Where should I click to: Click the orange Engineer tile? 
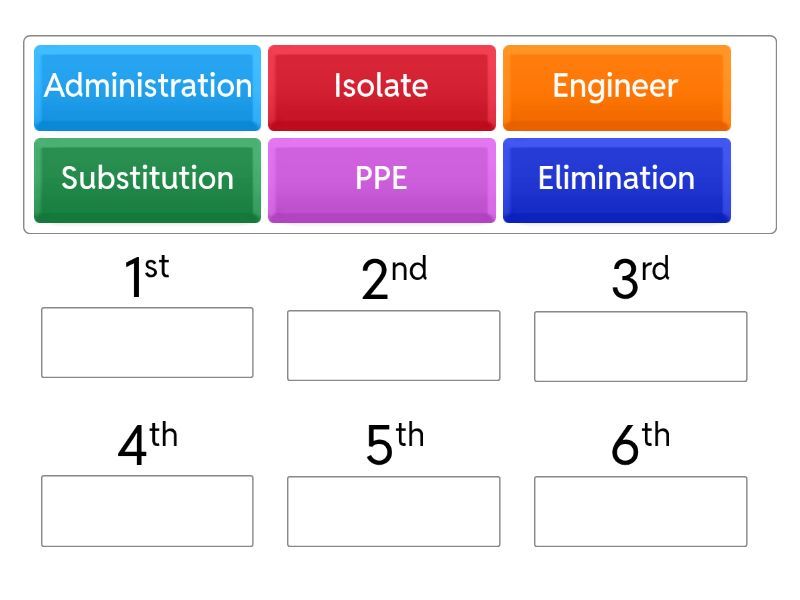point(616,87)
